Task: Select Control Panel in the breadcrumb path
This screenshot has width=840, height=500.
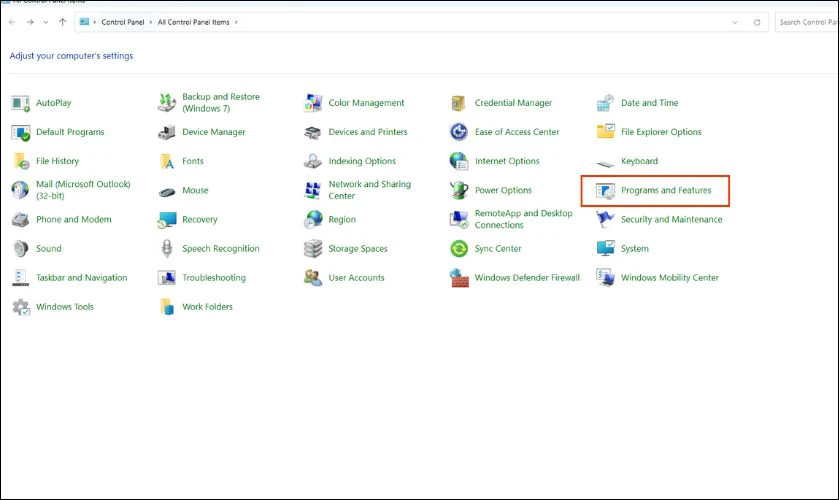Action: tap(123, 22)
